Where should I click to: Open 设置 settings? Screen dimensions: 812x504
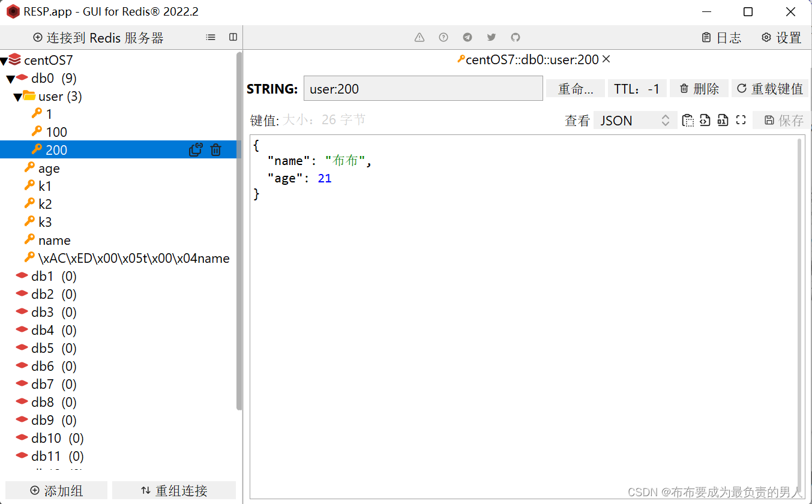(781, 38)
